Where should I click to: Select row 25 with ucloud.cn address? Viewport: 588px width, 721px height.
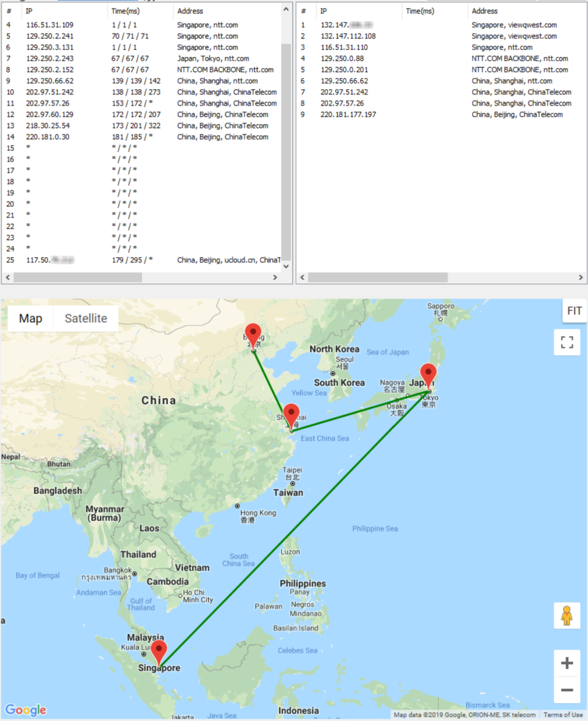[x=142, y=260]
